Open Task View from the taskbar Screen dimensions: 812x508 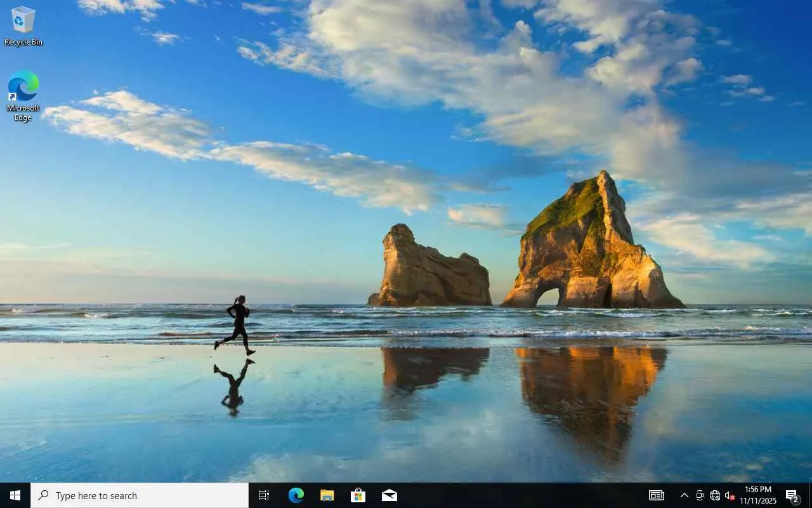[x=264, y=495]
